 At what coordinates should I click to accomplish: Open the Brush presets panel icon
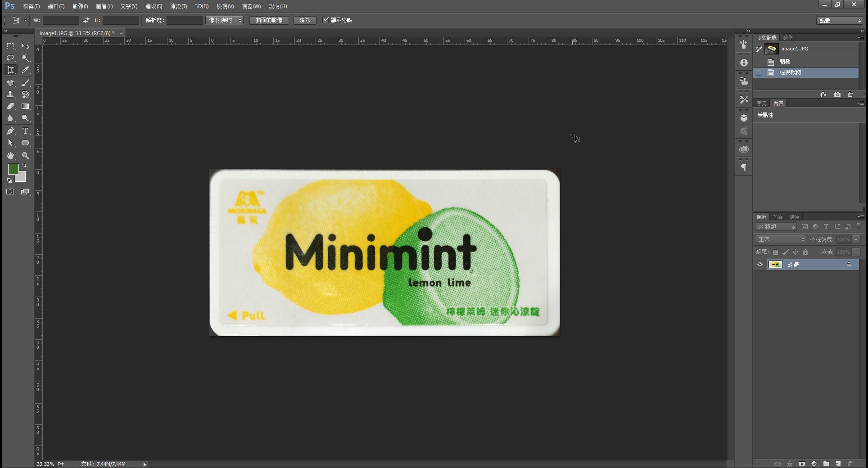pos(744,44)
